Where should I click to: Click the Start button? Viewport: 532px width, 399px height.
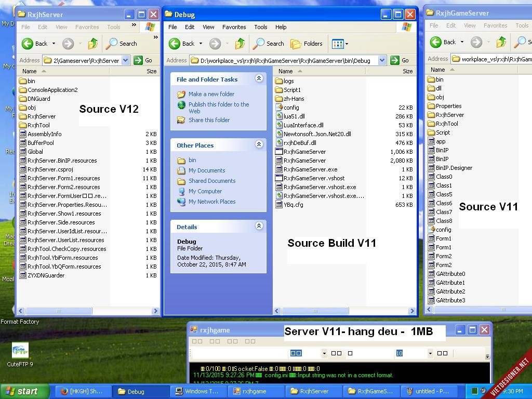24,391
